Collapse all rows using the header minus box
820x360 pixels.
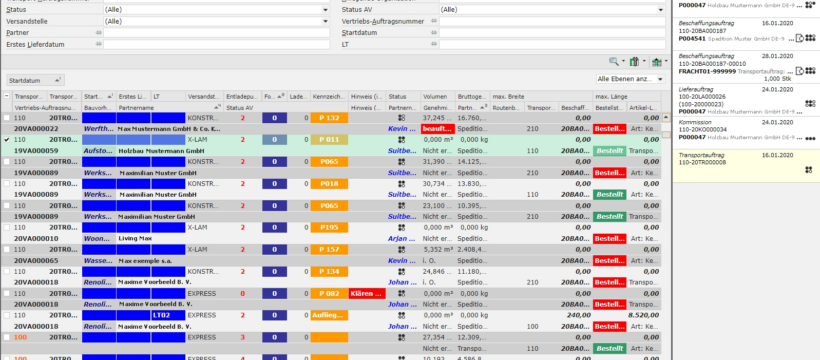(x=6, y=96)
